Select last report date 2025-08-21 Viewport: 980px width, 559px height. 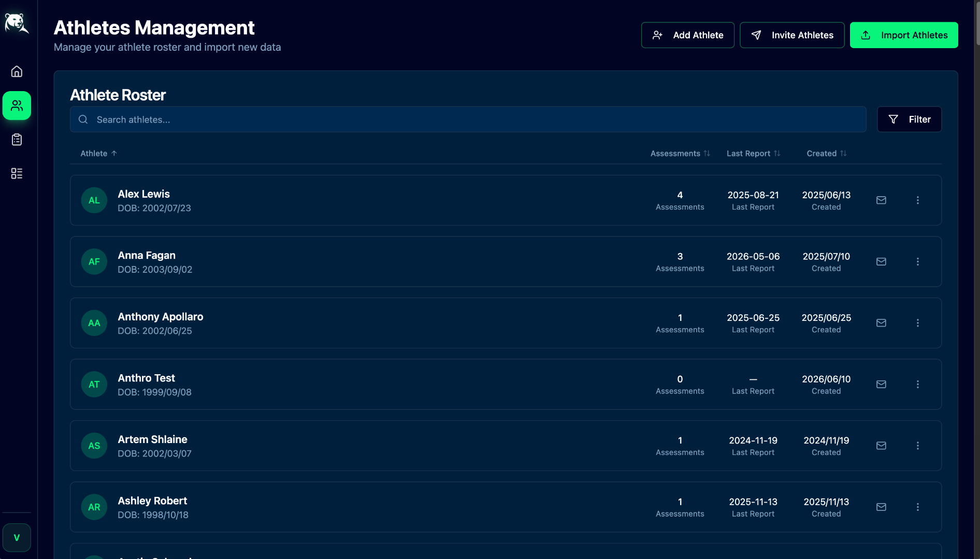[x=753, y=195]
